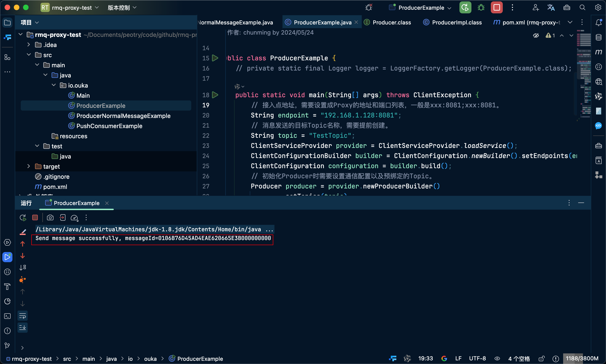This screenshot has height=364, width=606.
Task: Rerun ProducerExample using the top green button
Action: tap(465, 8)
